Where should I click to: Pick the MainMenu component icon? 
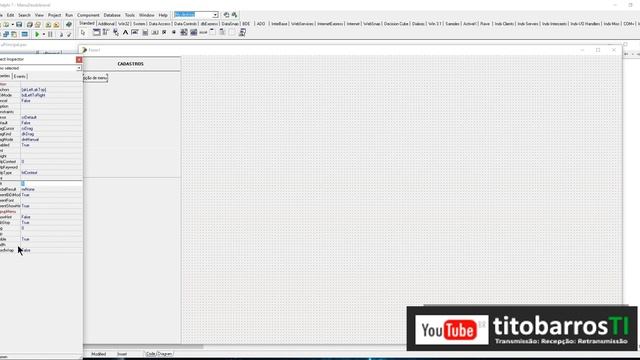click(x=106, y=32)
